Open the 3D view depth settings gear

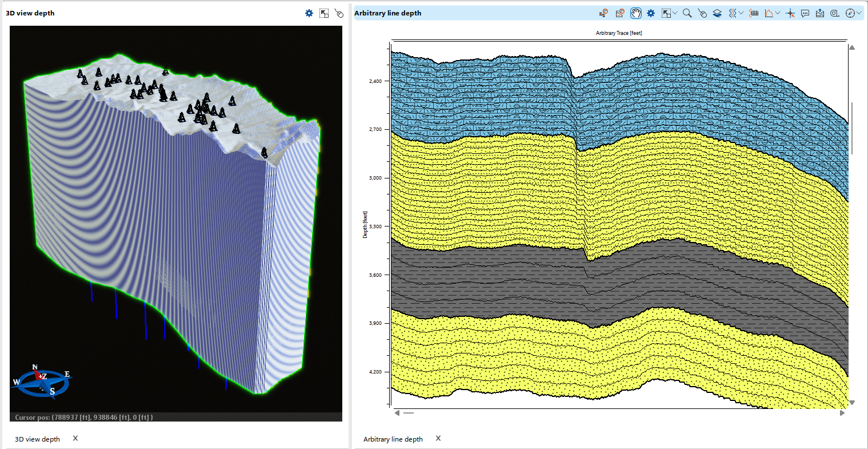coord(309,13)
